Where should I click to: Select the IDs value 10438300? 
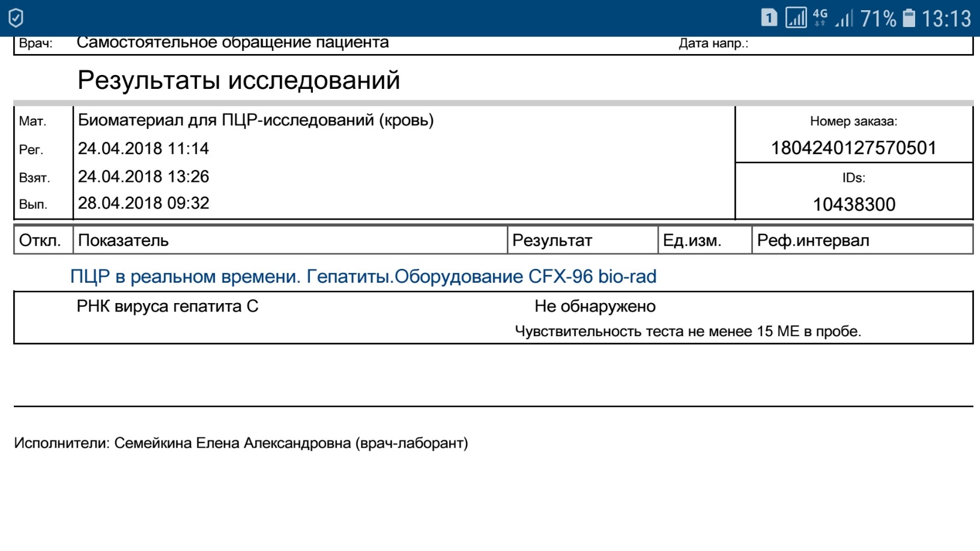pos(853,204)
